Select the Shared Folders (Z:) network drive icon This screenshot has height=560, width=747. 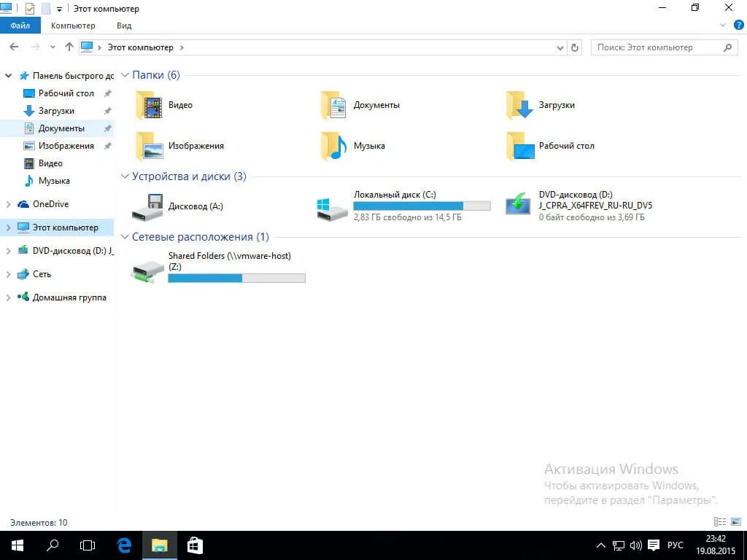click(147, 271)
